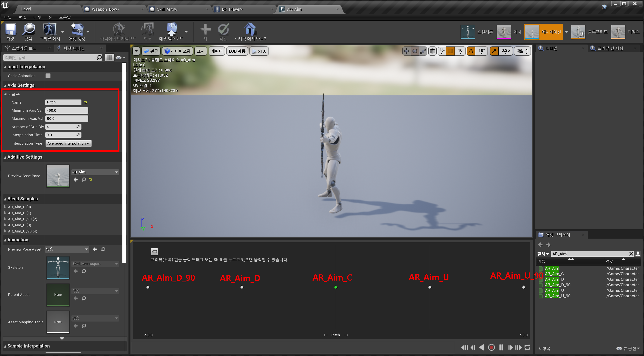The height and width of the screenshot is (356, 644).
Task: Reset the axis Name to default arrow
Action: [86, 102]
